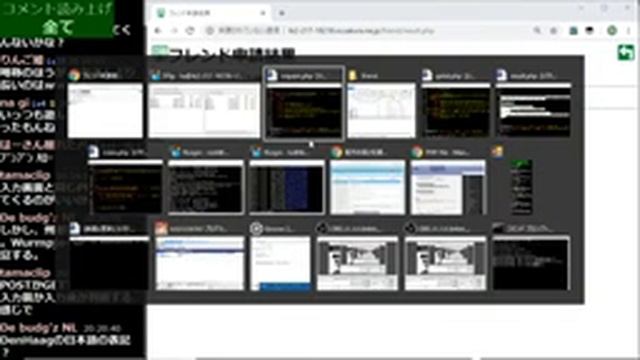The image size is (640, 360).
Task: Switch to the narrow green-and-black window thumbnail
Action: click(x=521, y=187)
